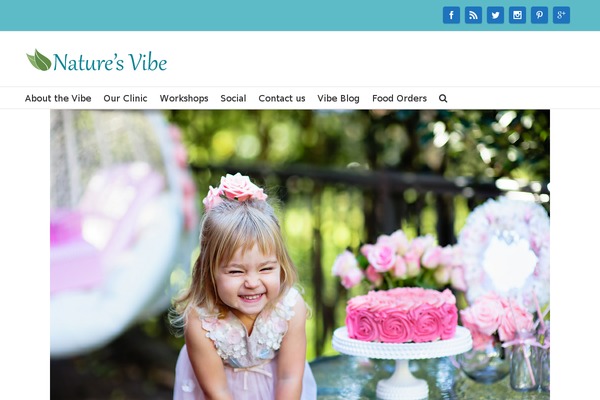Open the Facebook social link icon
The height and width of the screenshot is (400, 600).
coord(451,15)
